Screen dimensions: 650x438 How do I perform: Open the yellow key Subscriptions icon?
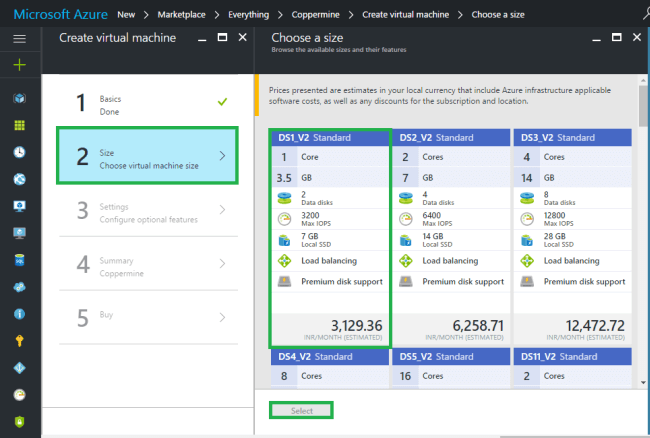pyautogui.click(x=19, y=341)
